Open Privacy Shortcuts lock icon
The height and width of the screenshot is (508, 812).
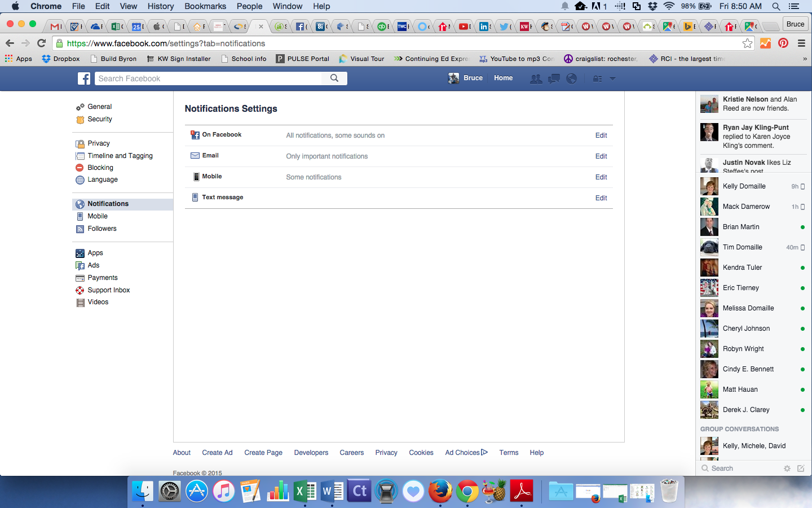click(x=598, y=78)
